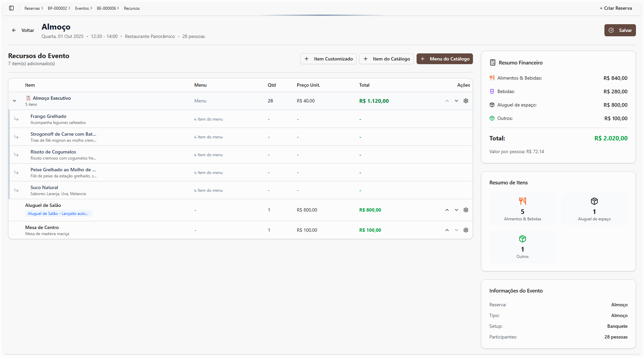
Task: Open settings gear on Mesa de Centro row
Action: coord(466,230)
